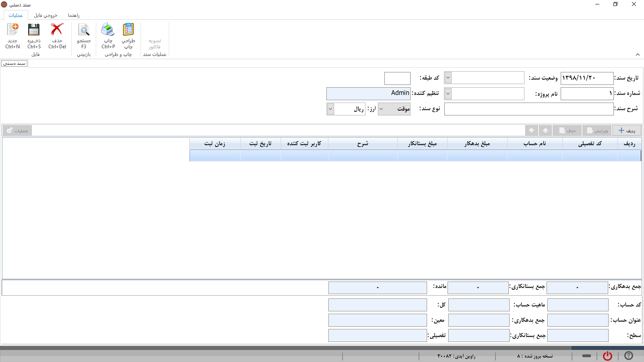Click the New document icon (جدید)
The width and height of the screenshot is (644, 362).
pyautogui.click(x=12, y=30)
